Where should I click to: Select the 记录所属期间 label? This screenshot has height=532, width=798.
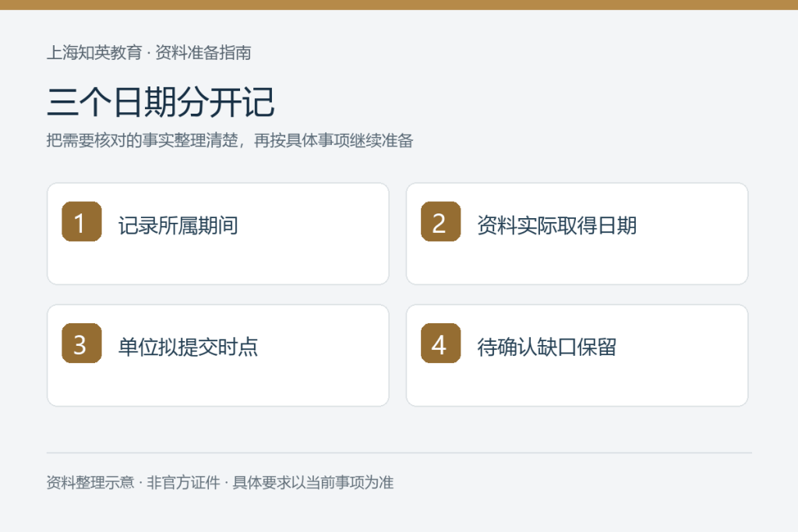(178, 225)
